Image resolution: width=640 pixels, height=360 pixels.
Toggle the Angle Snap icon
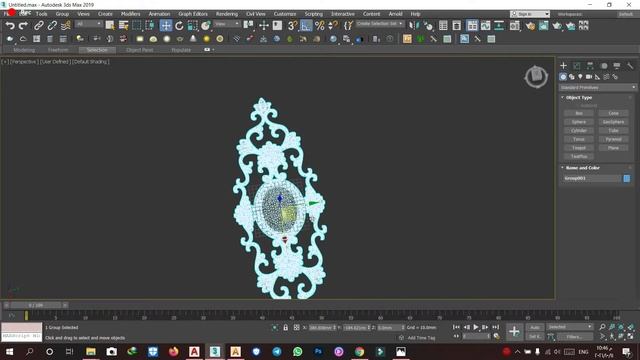point(306,26)
